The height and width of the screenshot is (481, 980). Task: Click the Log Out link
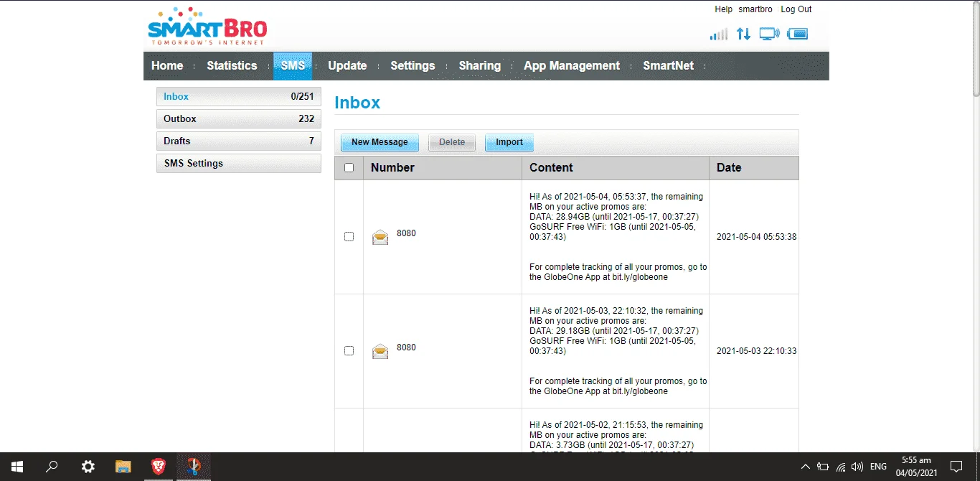[x=796, y=9]
